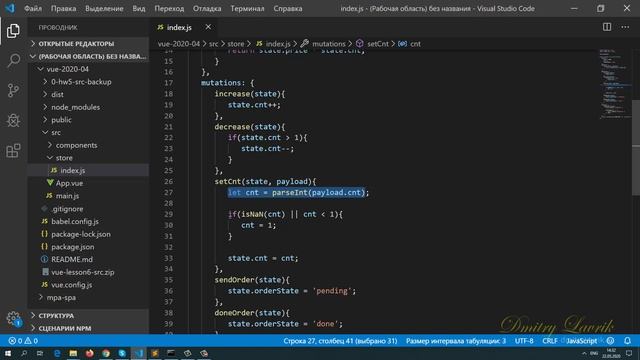
Task: Open the Правка menu
Action: [x=63, y=9]
